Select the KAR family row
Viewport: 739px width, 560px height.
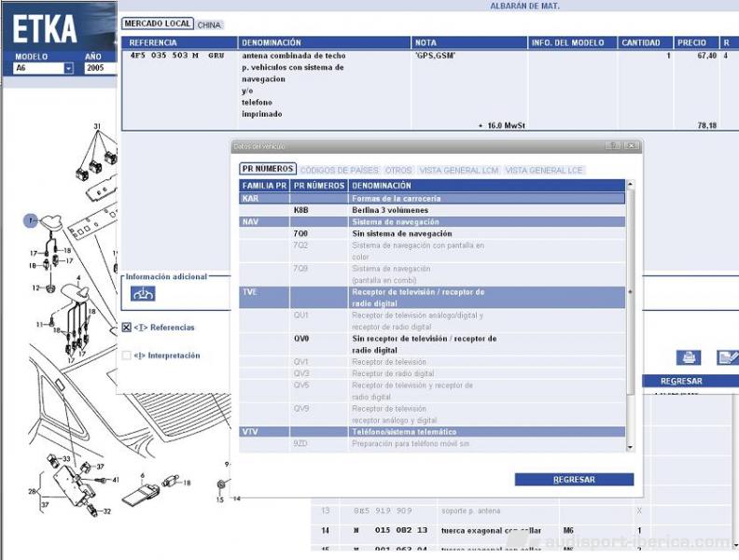[x=432, y=199]
